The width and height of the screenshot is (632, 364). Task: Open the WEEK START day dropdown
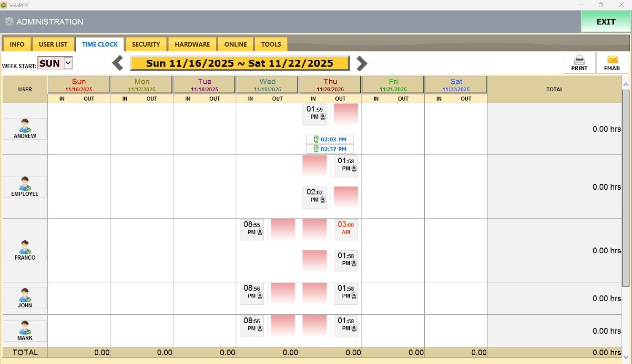(68, 63)
